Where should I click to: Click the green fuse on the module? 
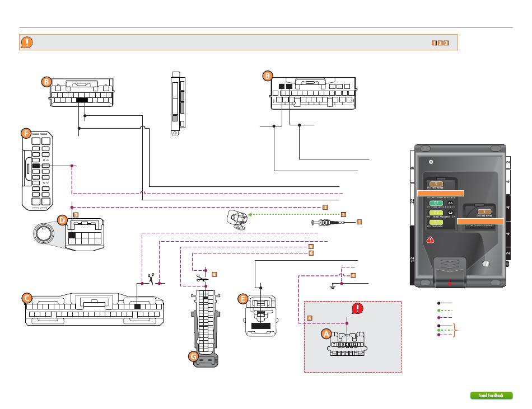(436, 203)
